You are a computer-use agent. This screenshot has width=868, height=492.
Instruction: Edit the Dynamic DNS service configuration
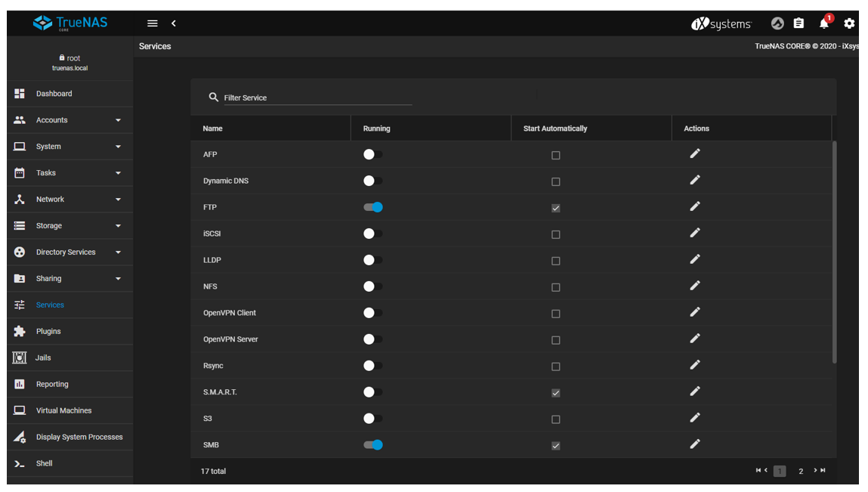click(x=695, y=180)
